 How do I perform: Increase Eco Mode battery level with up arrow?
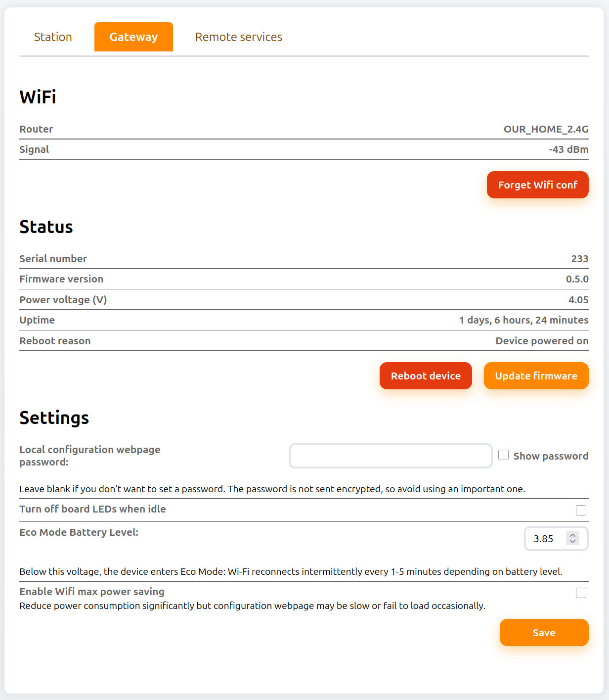click(572, 535)
